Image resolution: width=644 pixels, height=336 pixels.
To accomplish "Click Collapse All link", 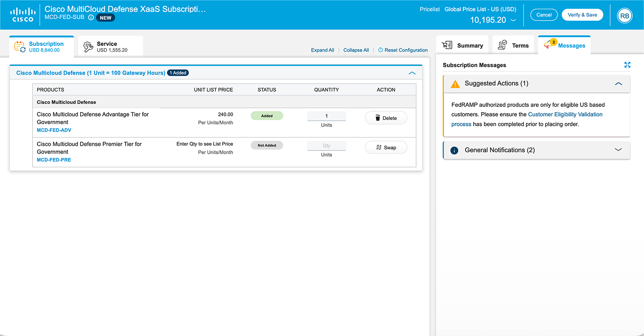I will pyautogui.click(x=356, y=50).
